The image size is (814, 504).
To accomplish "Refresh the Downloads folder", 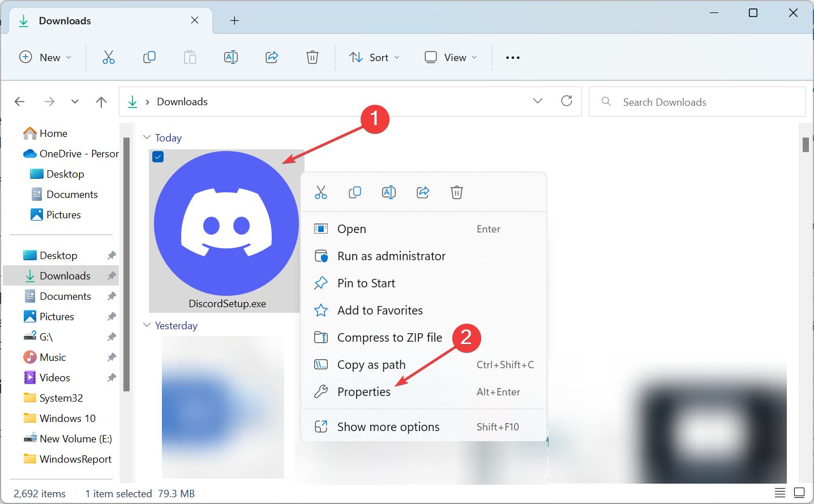I will [567, 101].
